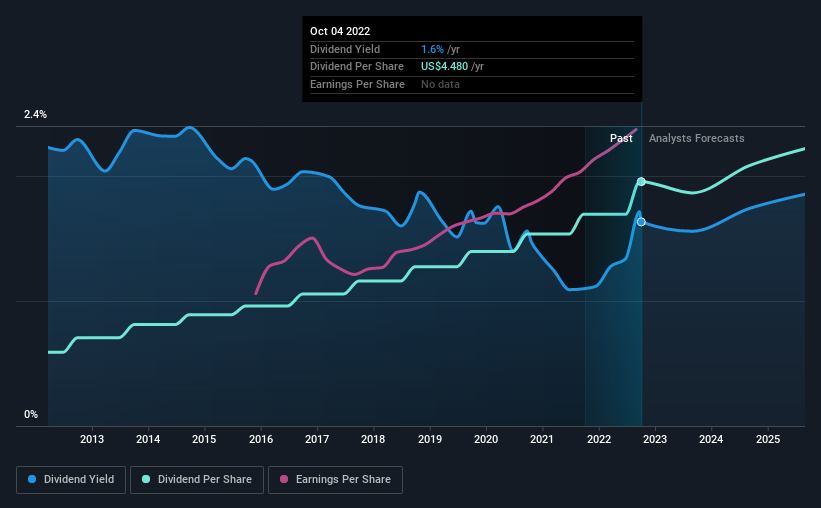Click the 2017 x-axis label
821x508 pixels.
[317, 439]
